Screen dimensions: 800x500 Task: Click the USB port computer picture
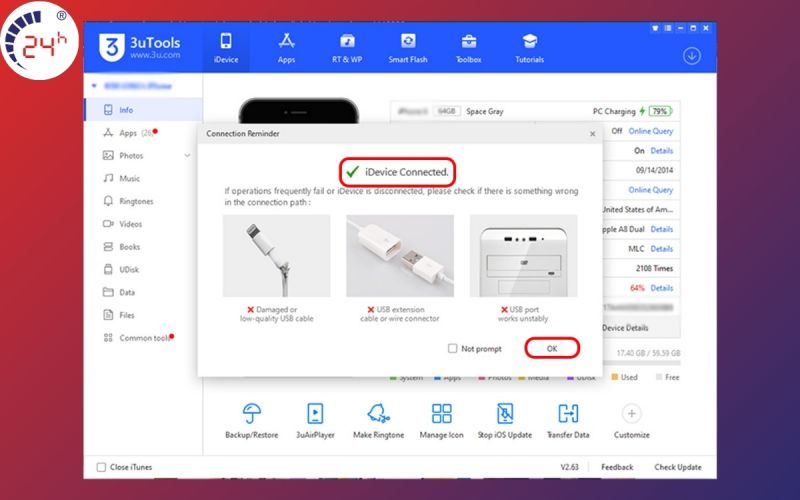click(x=523, y=256)
